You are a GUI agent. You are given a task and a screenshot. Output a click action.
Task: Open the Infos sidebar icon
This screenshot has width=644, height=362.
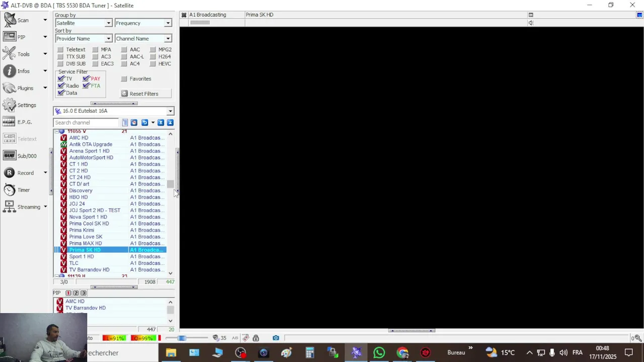pyautogui.click(x=10, y=71)
